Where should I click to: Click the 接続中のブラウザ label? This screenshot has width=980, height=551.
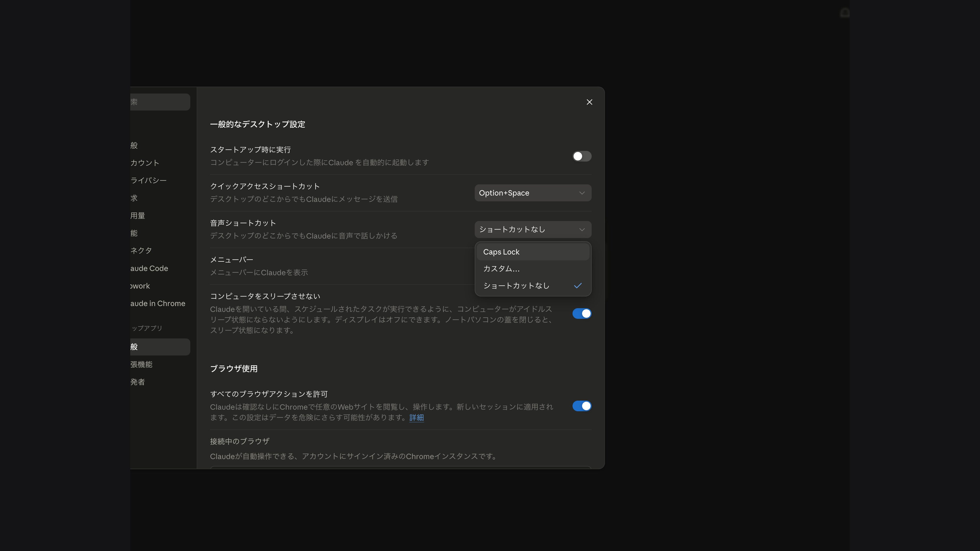(x=240, y=441)
